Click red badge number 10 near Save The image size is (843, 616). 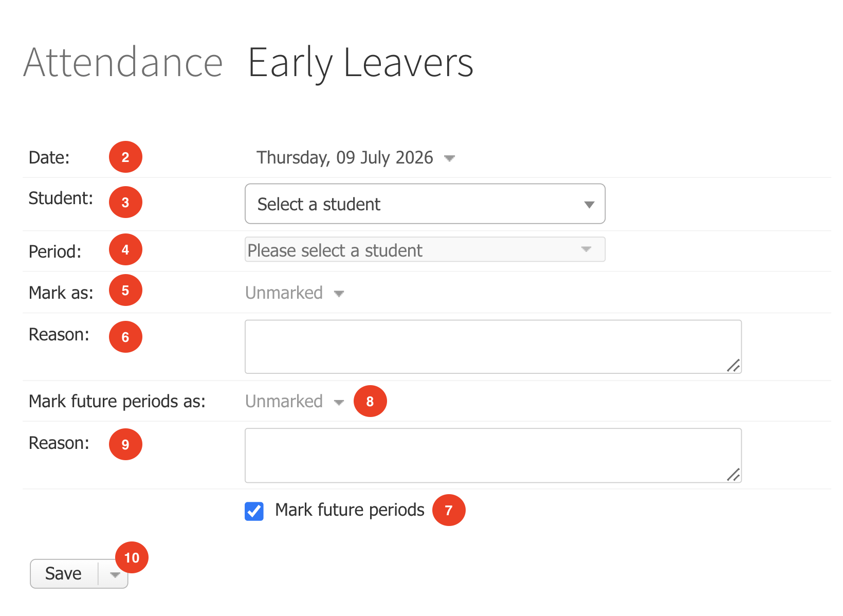click(132, 557)
